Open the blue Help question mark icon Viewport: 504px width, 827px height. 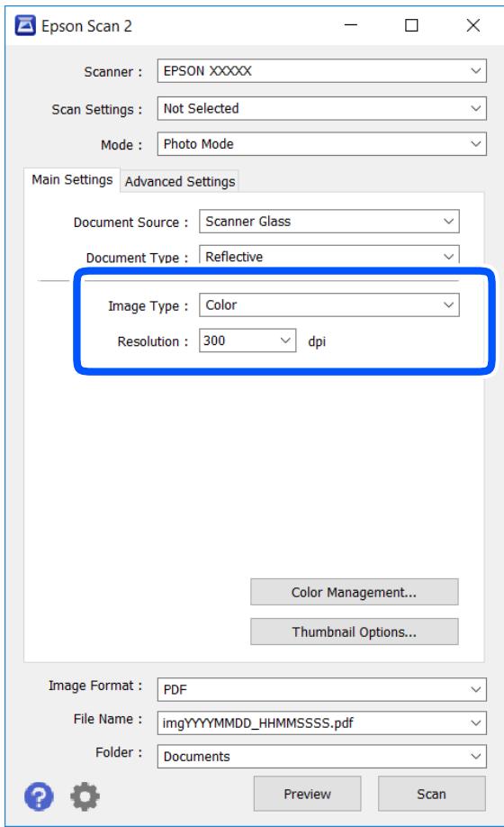pyautogui.click(x=39, y=795)
